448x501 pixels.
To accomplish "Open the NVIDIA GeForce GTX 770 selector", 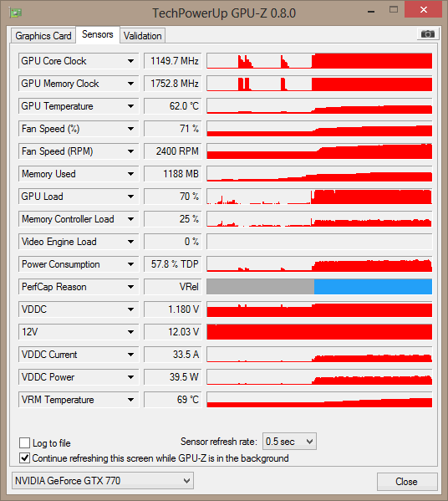I will 103,481.
